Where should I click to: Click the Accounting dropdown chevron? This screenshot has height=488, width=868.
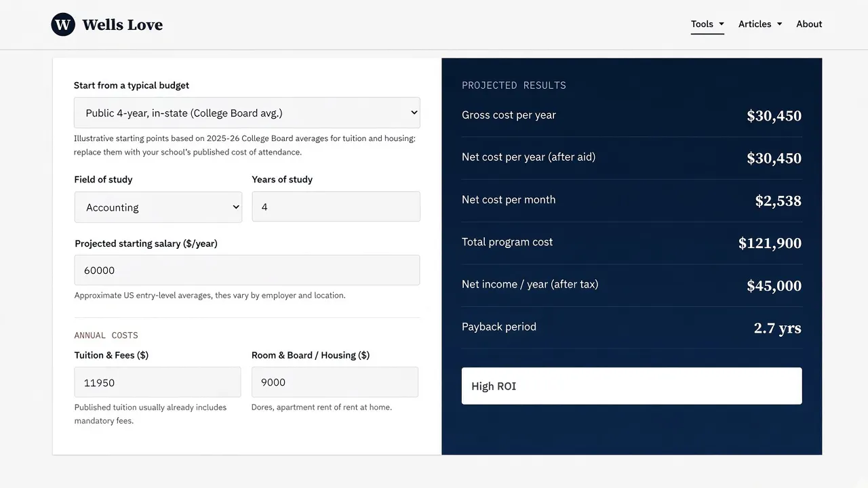point(236,207)
